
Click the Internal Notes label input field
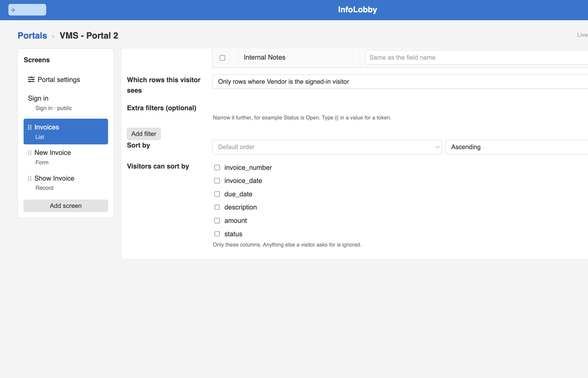(476, 58)
